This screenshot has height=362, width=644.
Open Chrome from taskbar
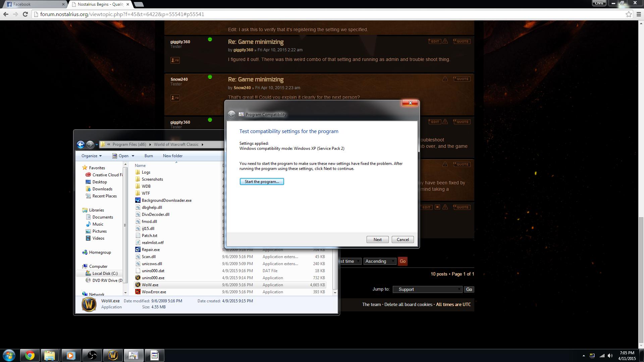(30, 355)
